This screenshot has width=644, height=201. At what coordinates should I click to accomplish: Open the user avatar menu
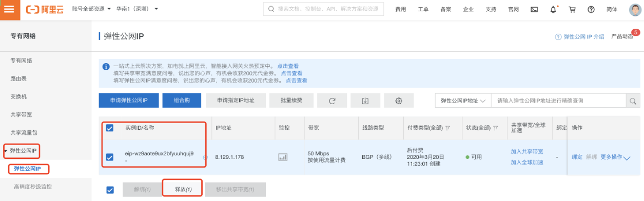coord(635,9)
